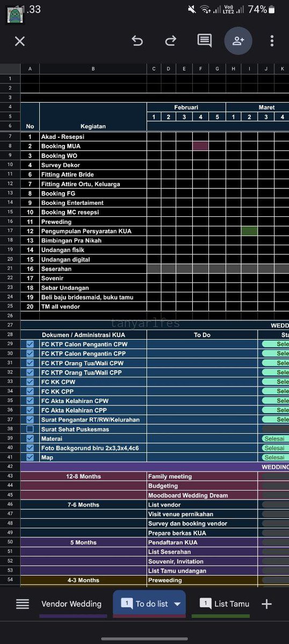Select the Seserahan cell in row 21

93,269
